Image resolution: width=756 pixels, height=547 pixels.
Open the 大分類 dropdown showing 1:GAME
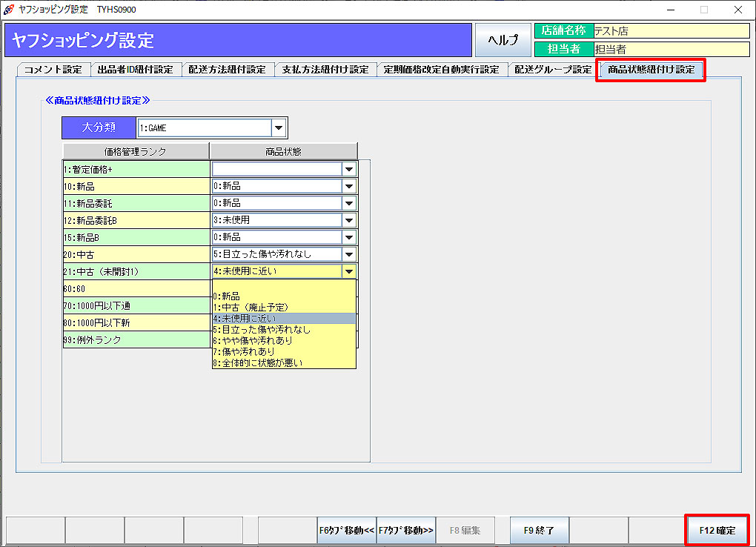pyautogui.click(x=279, y=128)
